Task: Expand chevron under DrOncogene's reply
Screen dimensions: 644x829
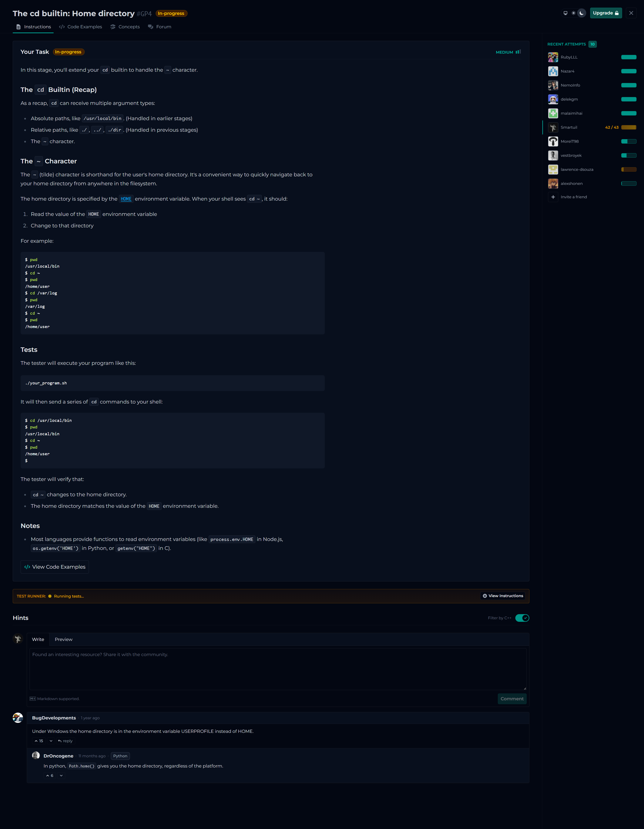Action: tap(61, 775)
